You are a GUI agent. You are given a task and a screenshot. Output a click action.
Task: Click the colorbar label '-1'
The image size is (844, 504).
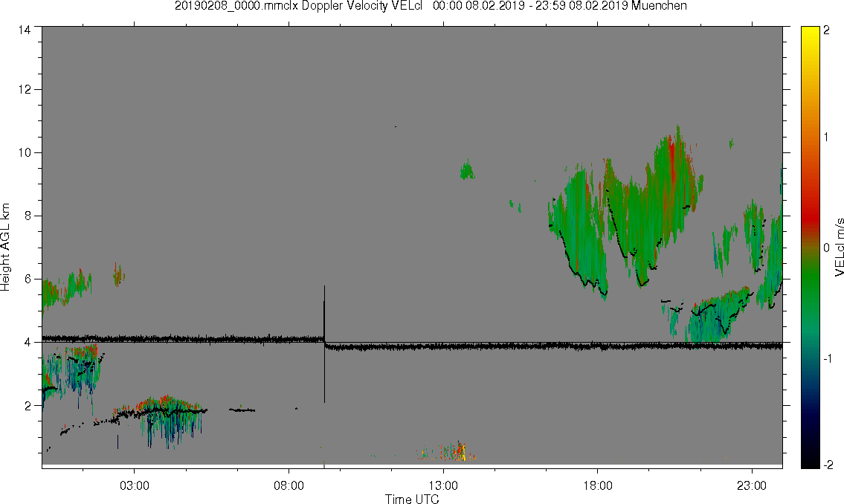(x=828, y=359)
